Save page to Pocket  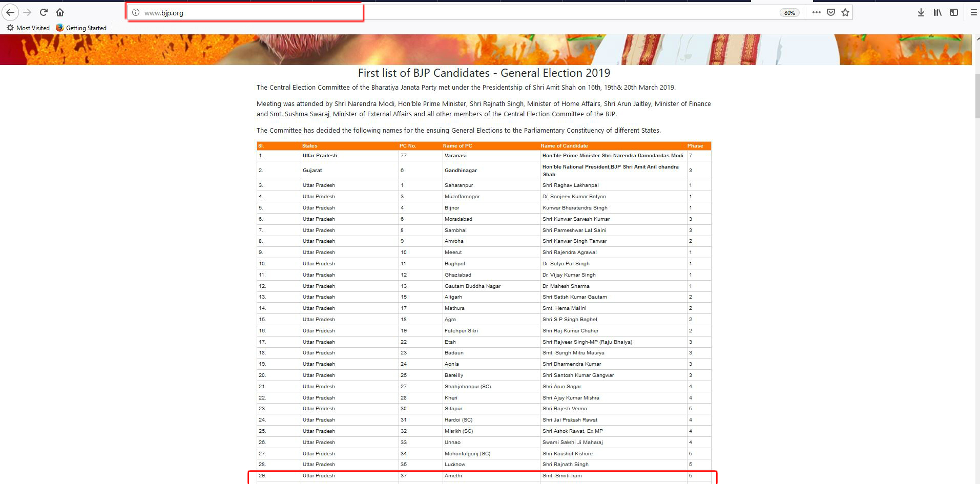(x=831, y=12)
